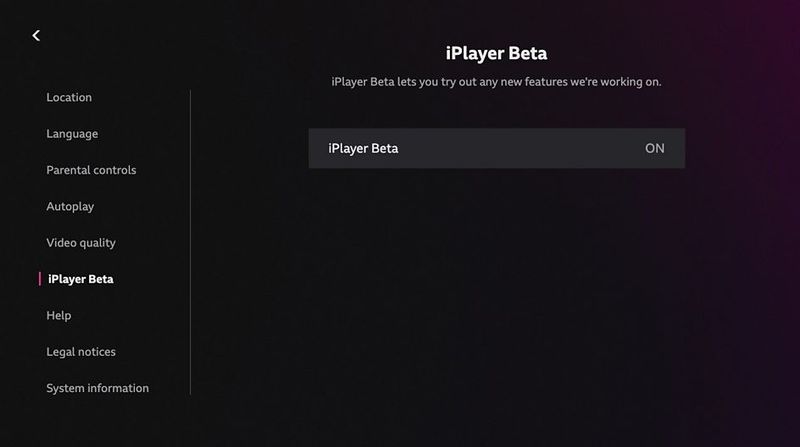The height and width of the screenshot is (447, 800).
Task: Toggle the iPlayer Beta setting row
Action: click(496, 148)
